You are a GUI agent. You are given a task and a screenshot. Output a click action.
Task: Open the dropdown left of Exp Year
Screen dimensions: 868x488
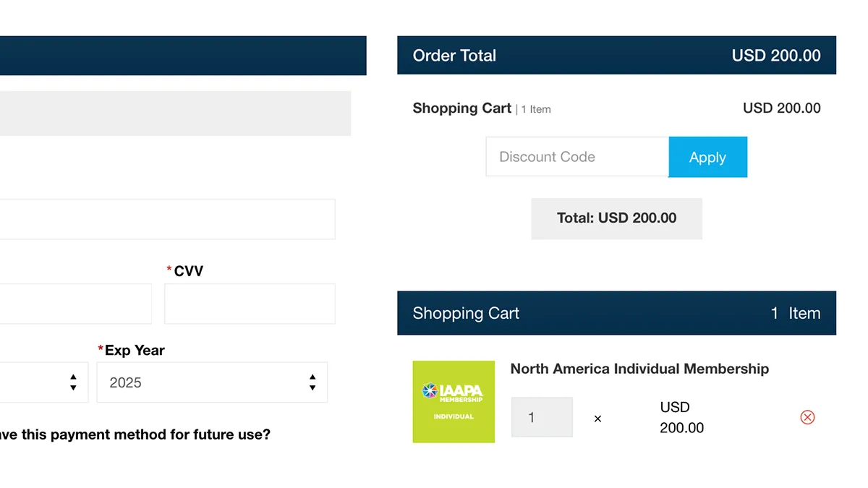[43, 382]
